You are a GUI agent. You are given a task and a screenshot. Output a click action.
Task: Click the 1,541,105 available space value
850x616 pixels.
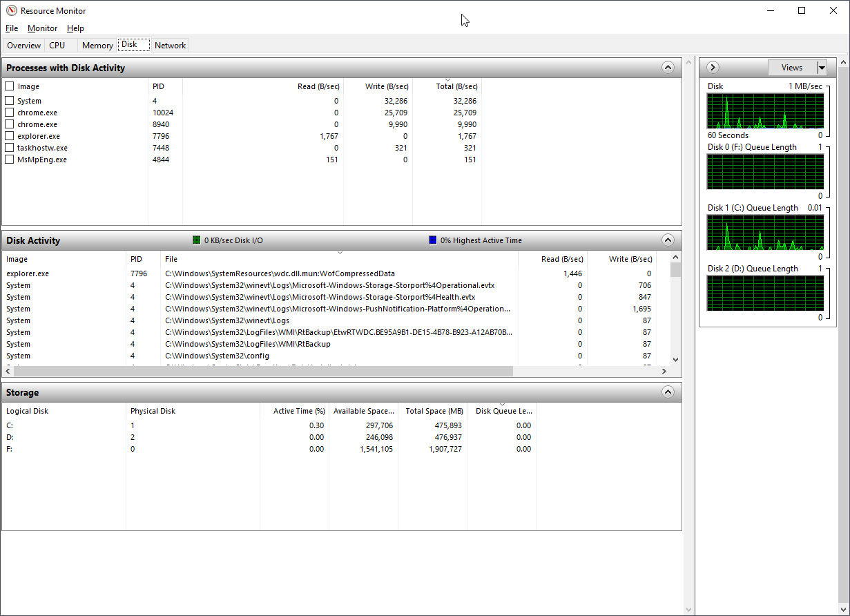[x=376, y=449]
